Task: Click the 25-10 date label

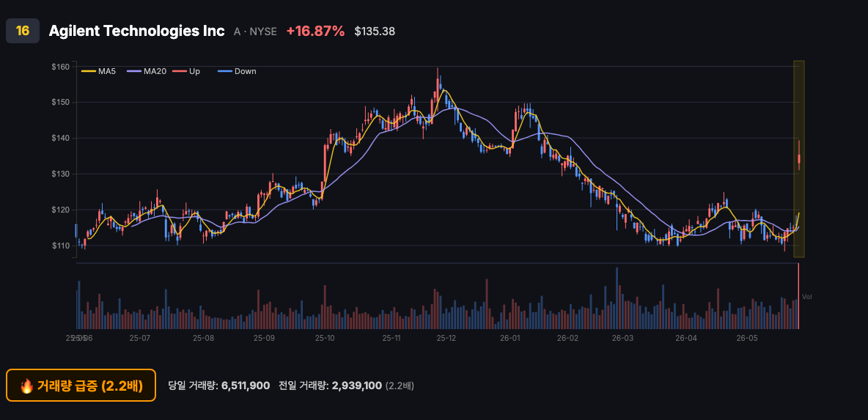Action: (324, 338)
